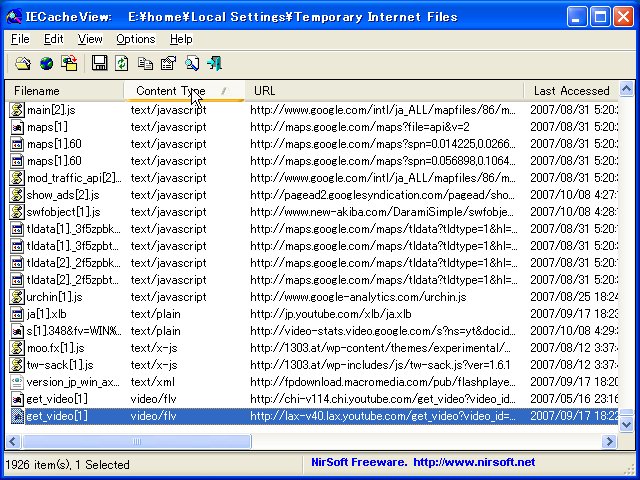Open the Find magnifier icon

pyautogui.click(x=192, y=64)
